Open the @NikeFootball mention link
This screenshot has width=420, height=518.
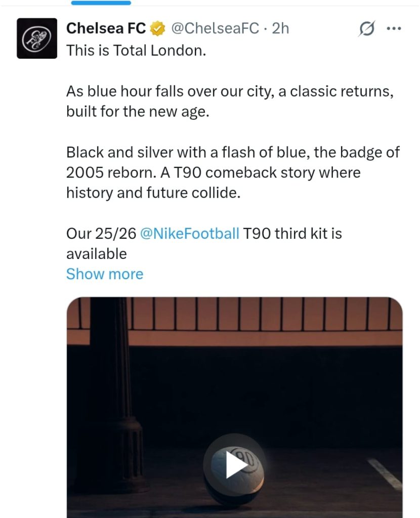pos(190,234)
